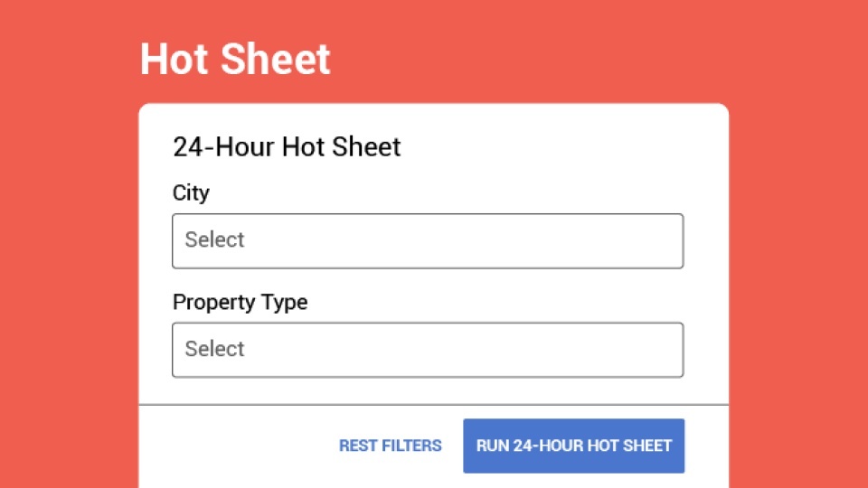Screen dimensions: 868x488
Task: Click the Select placeholder in Property Type field
Action: click(215, 350)
